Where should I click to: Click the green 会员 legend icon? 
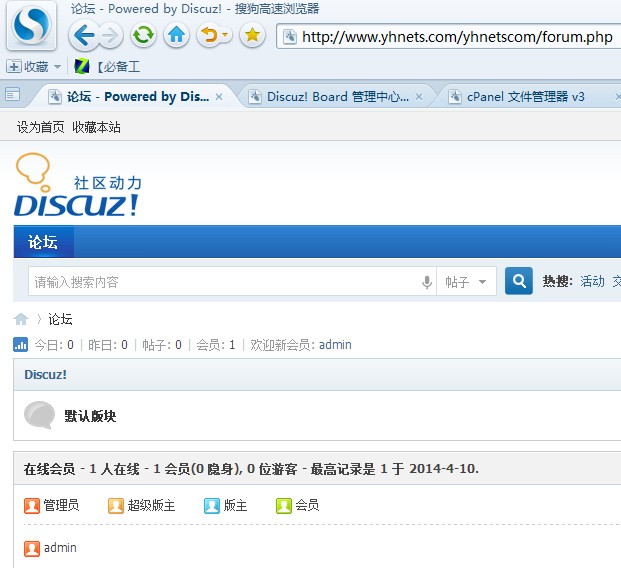click(x=284, y=506)
